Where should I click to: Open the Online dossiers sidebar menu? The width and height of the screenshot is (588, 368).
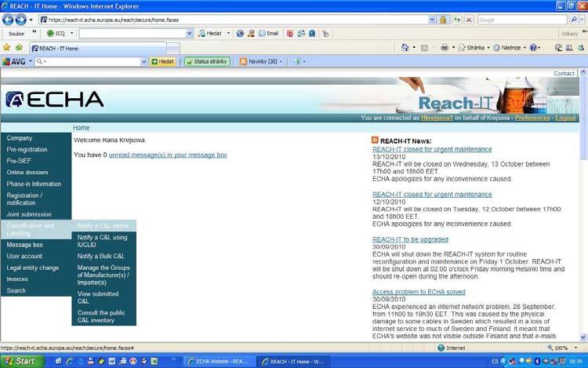coord(36,172)
